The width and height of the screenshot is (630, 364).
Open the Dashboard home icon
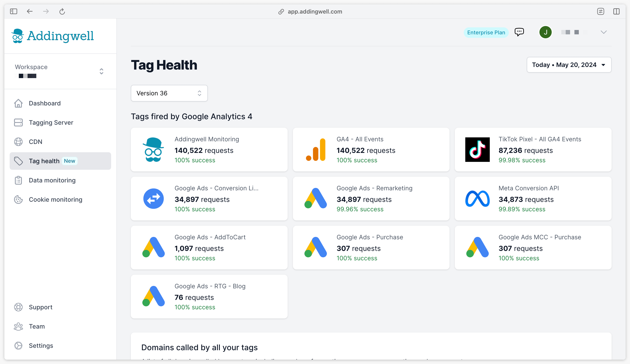pyautogui.click(x=18, y=103)
